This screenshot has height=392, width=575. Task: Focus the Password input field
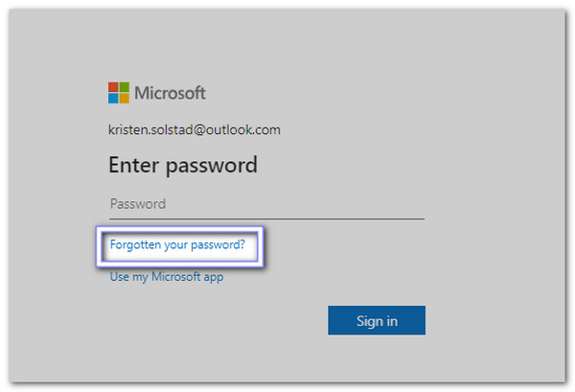point(266,204)
